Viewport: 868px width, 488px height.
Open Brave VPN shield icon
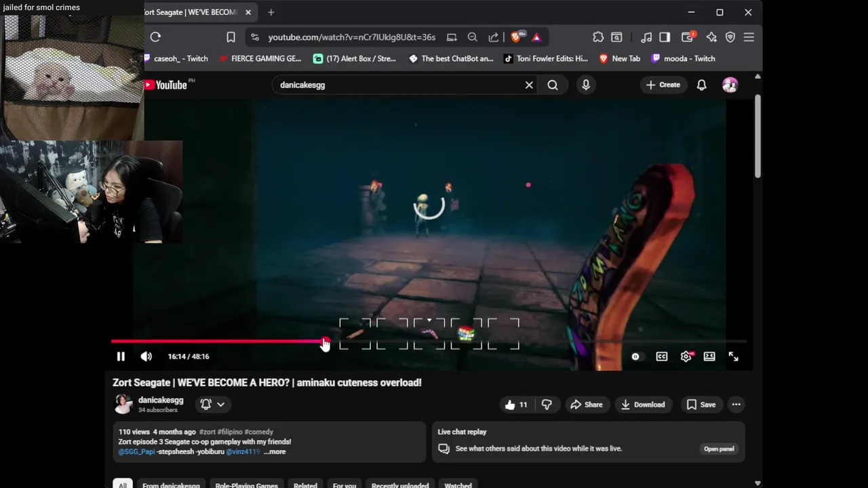pyautogui.click(x=730, y=37)
